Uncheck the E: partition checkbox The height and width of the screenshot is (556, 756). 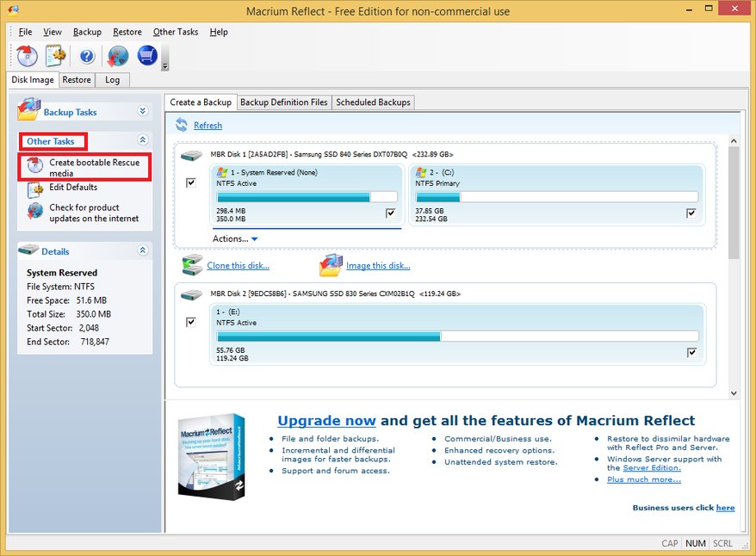pos(691,353)
